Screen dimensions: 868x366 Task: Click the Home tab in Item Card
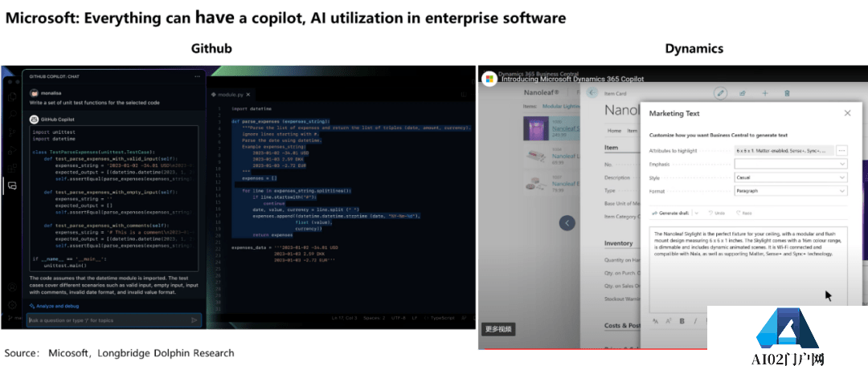point(614,130)
